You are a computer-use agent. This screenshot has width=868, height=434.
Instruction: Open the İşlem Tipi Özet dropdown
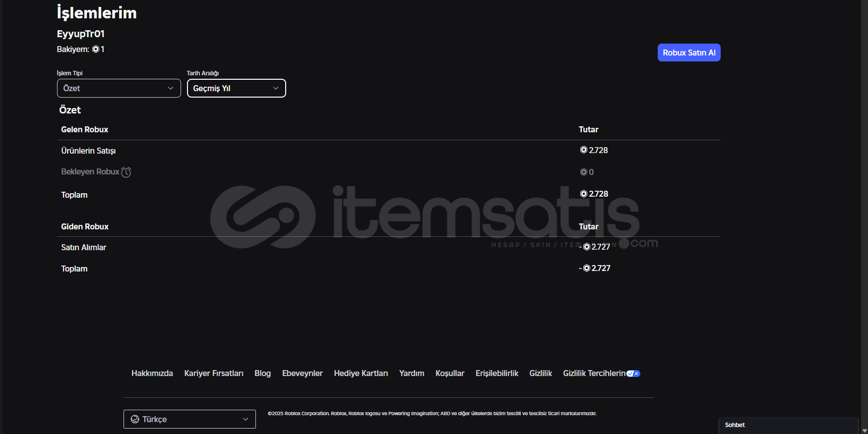pyautogui.click(x=119, y=88)
